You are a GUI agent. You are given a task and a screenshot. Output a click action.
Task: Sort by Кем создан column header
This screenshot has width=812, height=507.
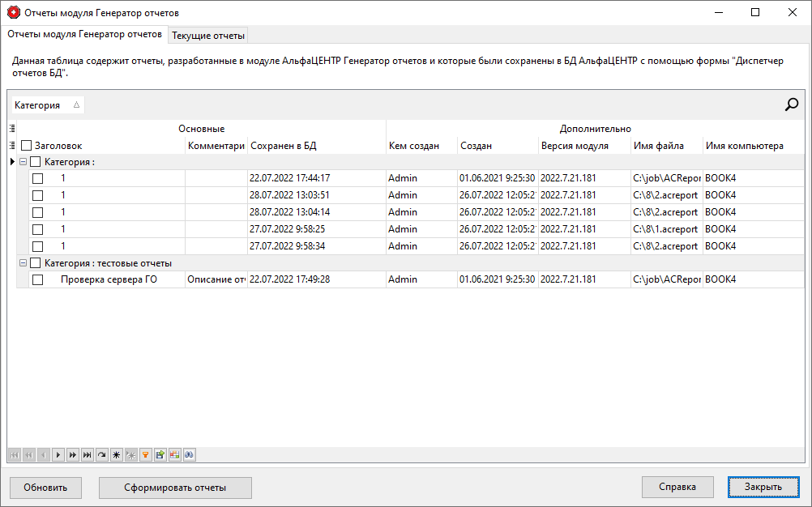pyautogui.click(x=421, y=146)
